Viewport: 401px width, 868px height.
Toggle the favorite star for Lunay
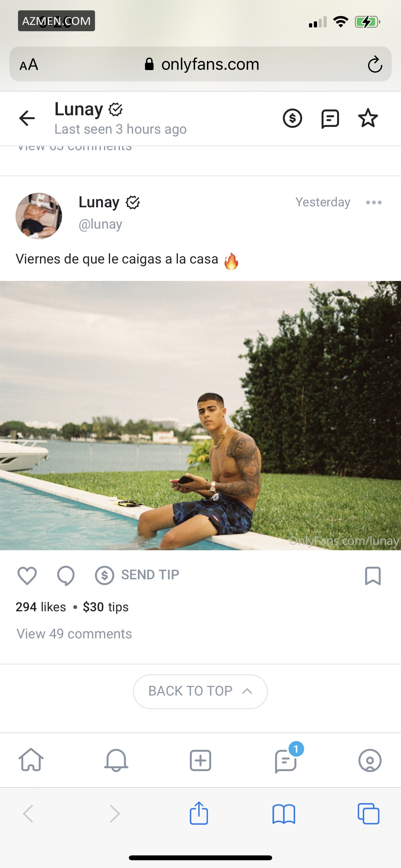pos(368,118)
